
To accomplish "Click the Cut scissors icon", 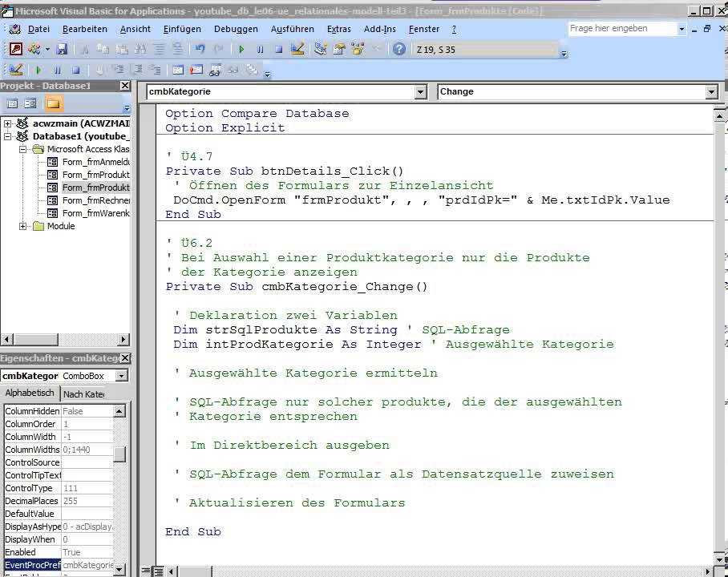I will click(84, 49).
